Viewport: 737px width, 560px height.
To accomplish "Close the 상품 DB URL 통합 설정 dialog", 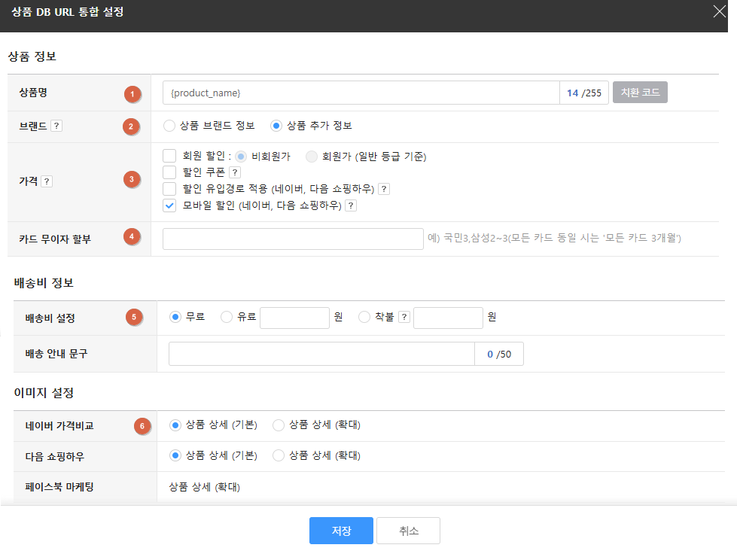I will (720, 11).
